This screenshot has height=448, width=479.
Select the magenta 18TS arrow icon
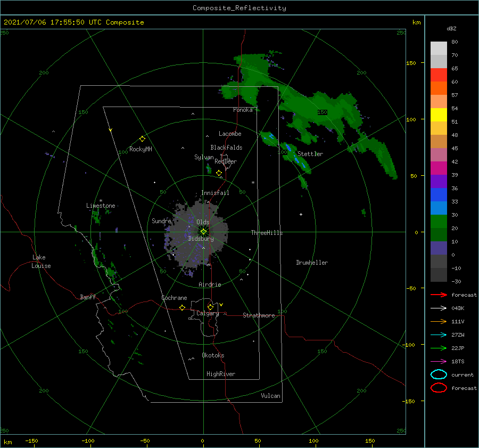(439, 361)
